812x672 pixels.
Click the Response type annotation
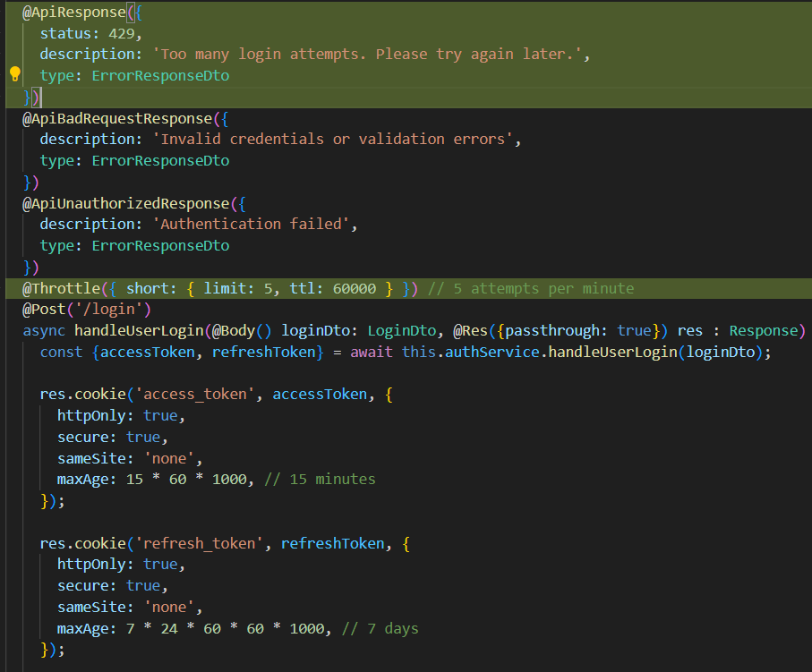[x=764, y=331]
